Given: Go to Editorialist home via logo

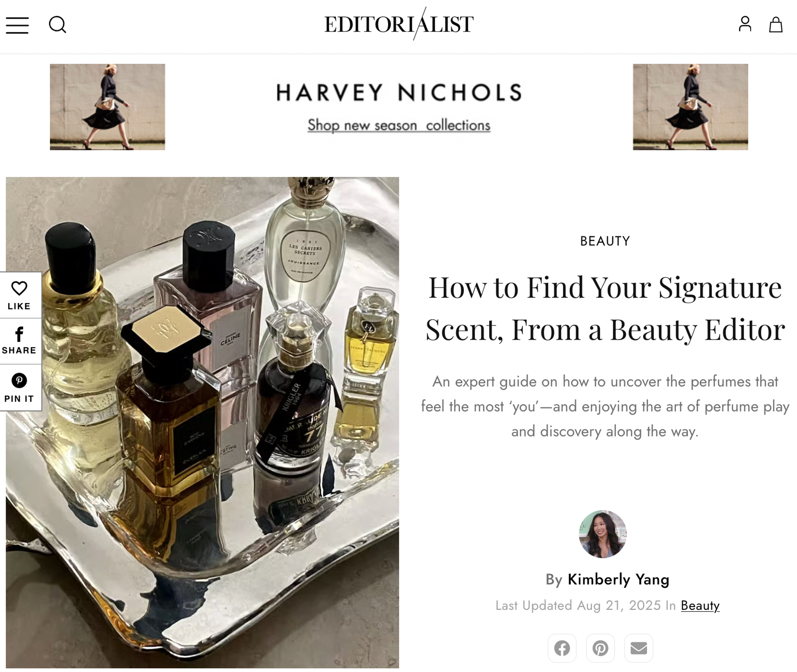Looking at the screenshot, I should pyautogui.click(x=399, y=24).
